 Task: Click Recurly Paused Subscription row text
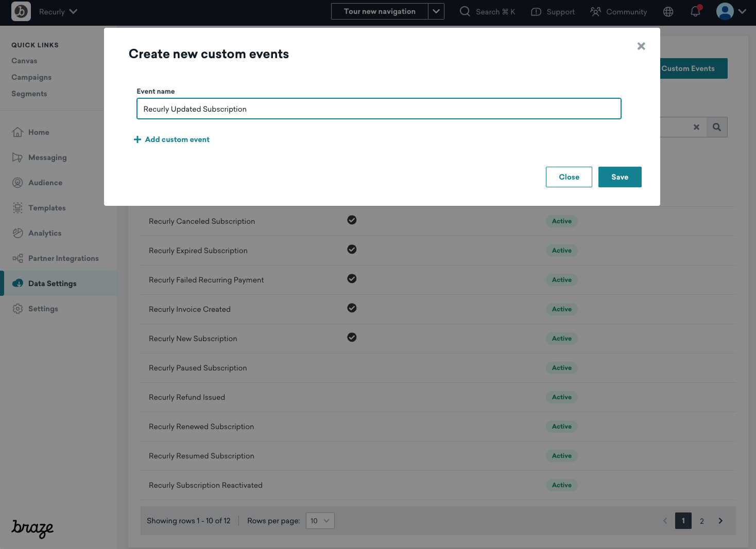[198, 368]
